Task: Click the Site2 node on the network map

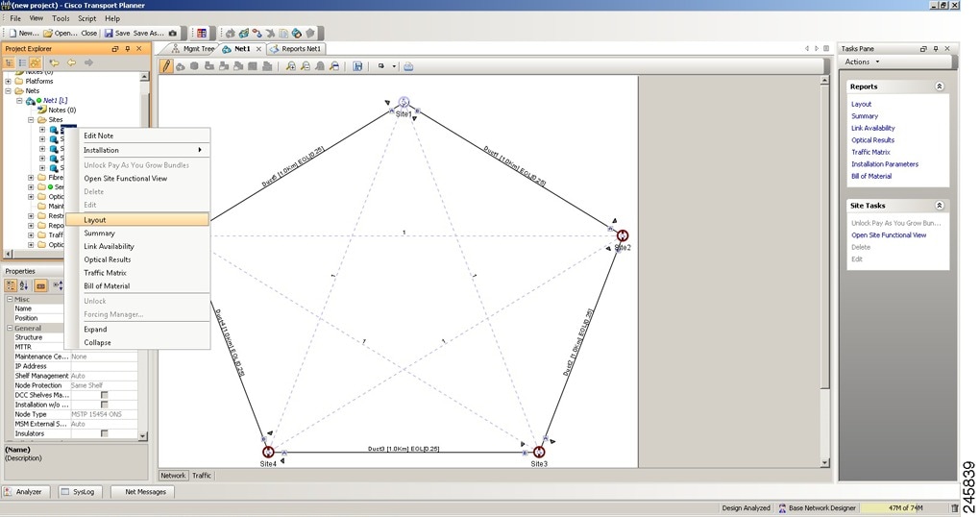Action: click(x=623, y=235)
